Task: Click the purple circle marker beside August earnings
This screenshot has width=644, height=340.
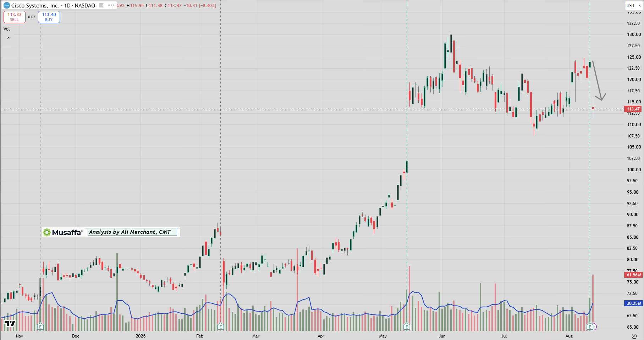Action: [x=594, y=326]
